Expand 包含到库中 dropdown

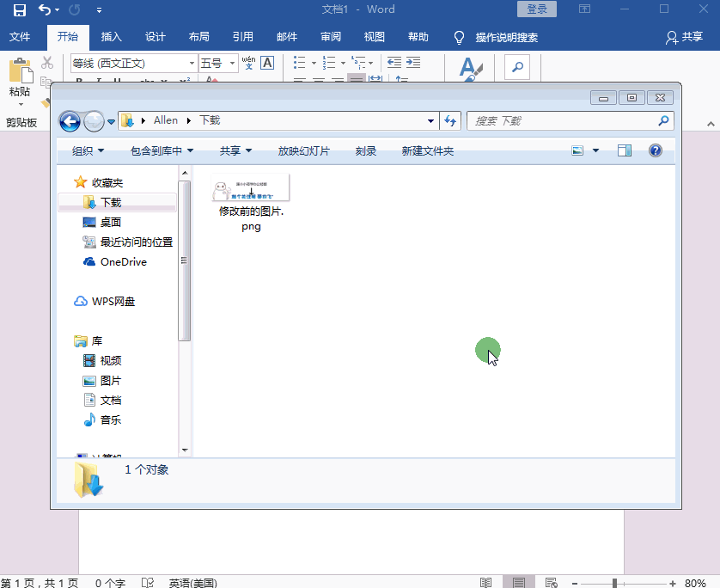pos(162,150)
